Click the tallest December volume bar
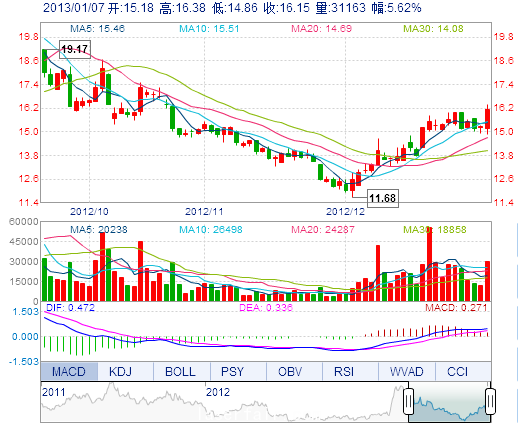The image size is (518, 424). [x=429, y=264]
